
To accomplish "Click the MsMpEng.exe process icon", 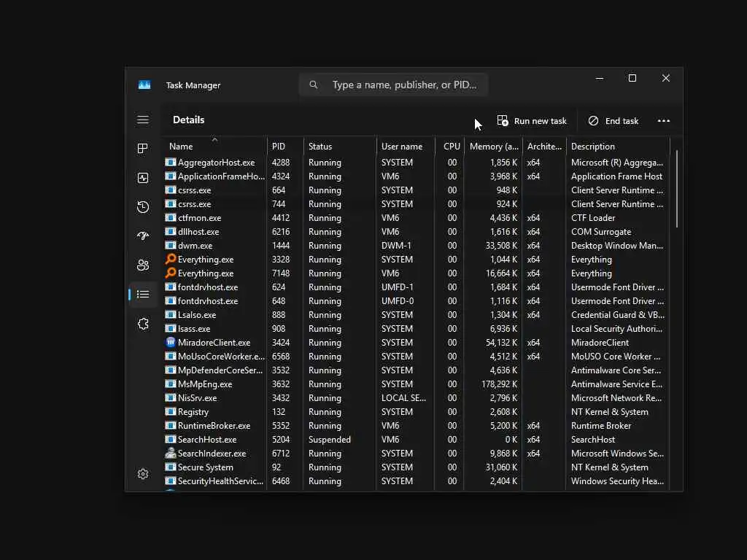I will [x=171, y=384].
